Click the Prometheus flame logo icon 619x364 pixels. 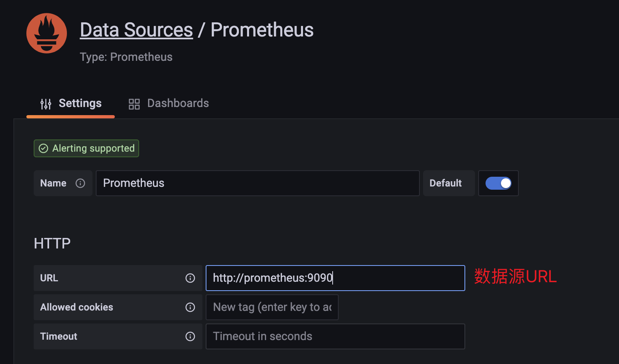47,33
